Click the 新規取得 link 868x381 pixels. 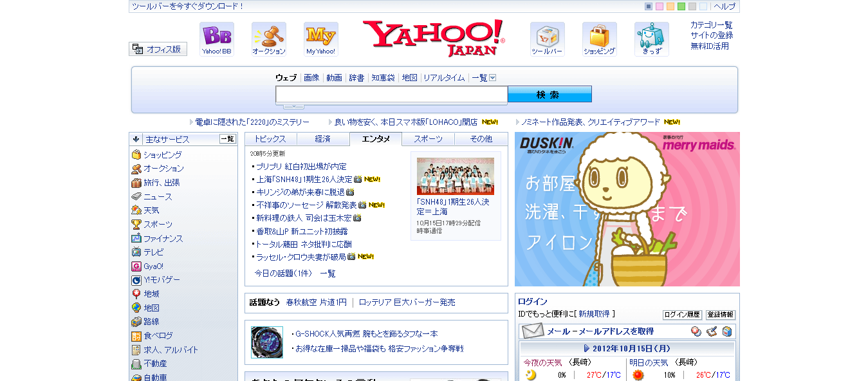594,314
